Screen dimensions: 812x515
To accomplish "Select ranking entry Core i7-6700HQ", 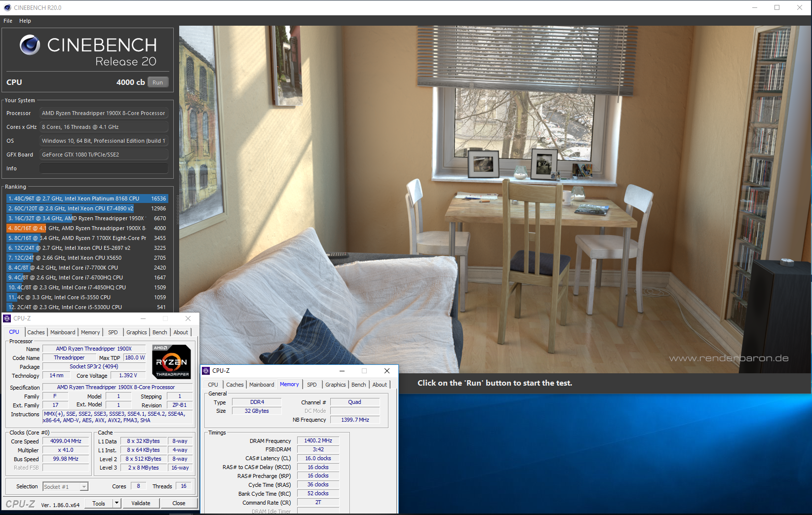I will pyautogui.click(x=87, y=277).
